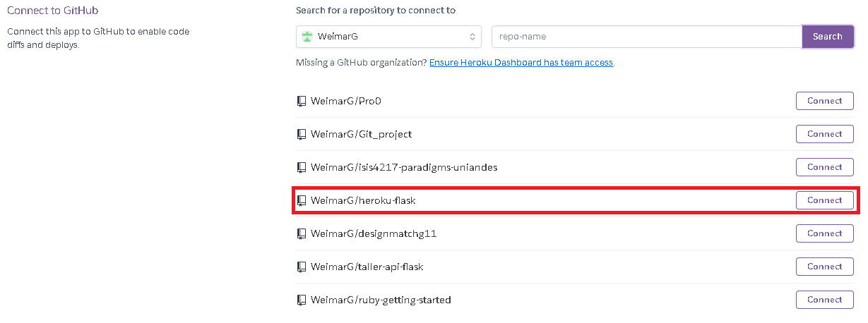Click the repo icon beside WeimarG/isis4217-paradigms-uniandes
Screen dimensions: 868x323
pos(302,167)
